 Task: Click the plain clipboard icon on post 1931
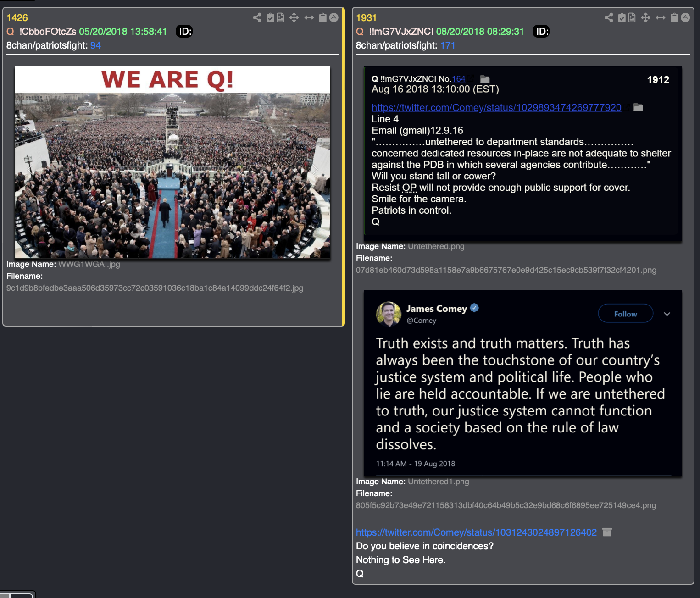click(674, 18)
